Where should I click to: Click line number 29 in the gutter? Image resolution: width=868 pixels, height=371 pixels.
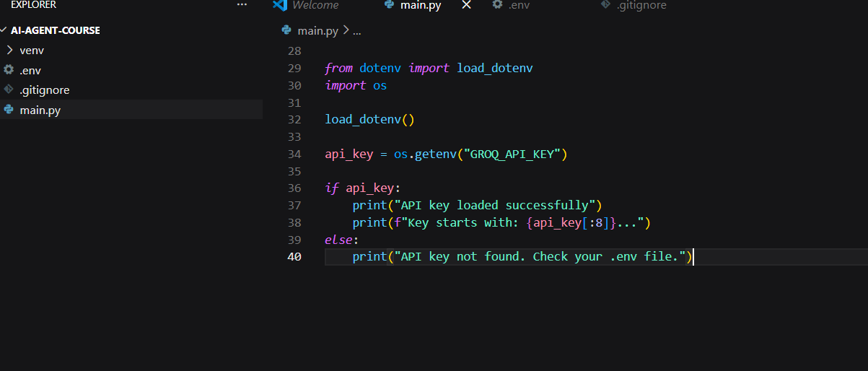[294, 69]
